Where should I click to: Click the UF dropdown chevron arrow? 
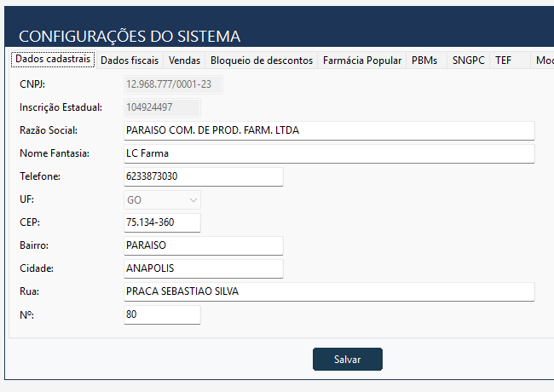[193, 200]
